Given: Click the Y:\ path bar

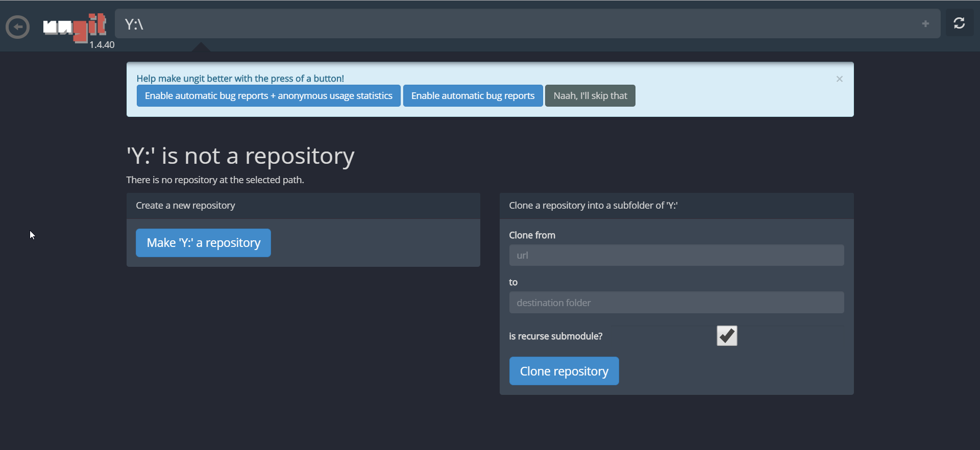Looking at the screenshot, I should pyautogui.click(x=527, y=24).
